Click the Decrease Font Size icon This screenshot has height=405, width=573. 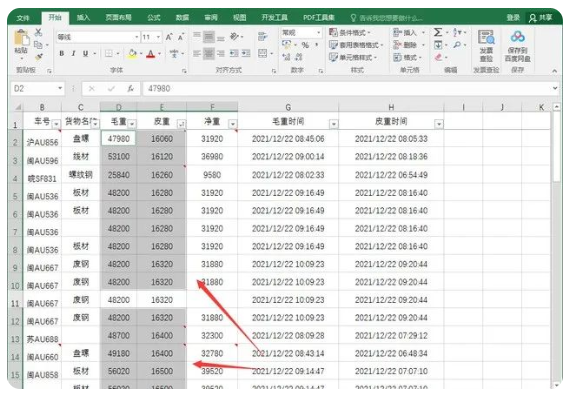181,37
